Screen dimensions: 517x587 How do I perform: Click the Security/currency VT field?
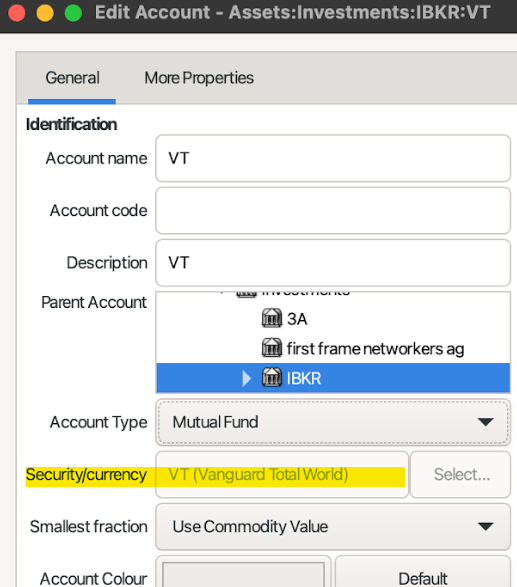282,475
